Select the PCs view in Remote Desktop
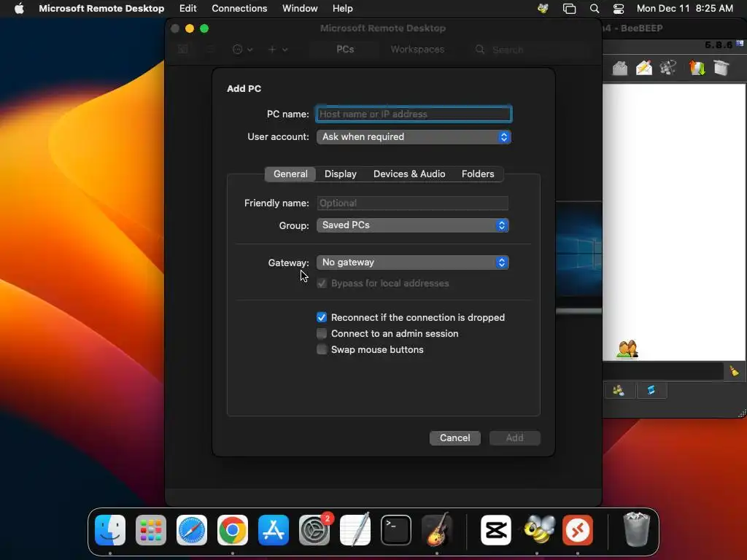This screenshot has height=560, width=747. [345, 50]
